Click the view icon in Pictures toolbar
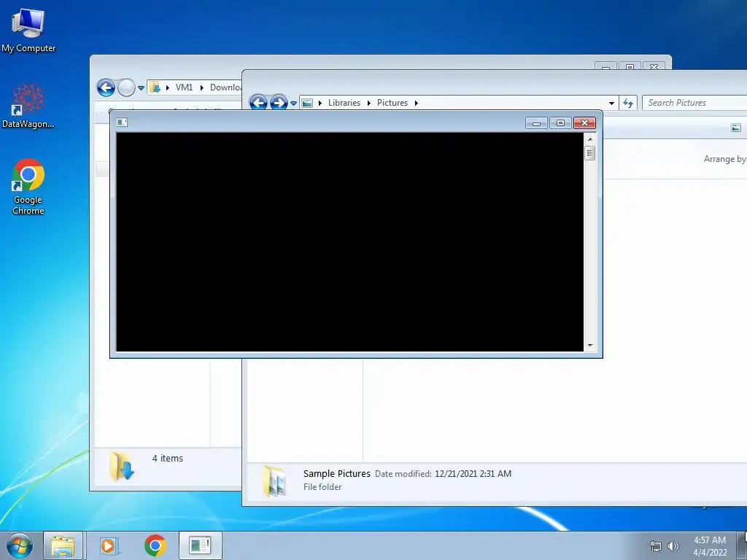This screenshot has height=560, width=747. [735, 128]
